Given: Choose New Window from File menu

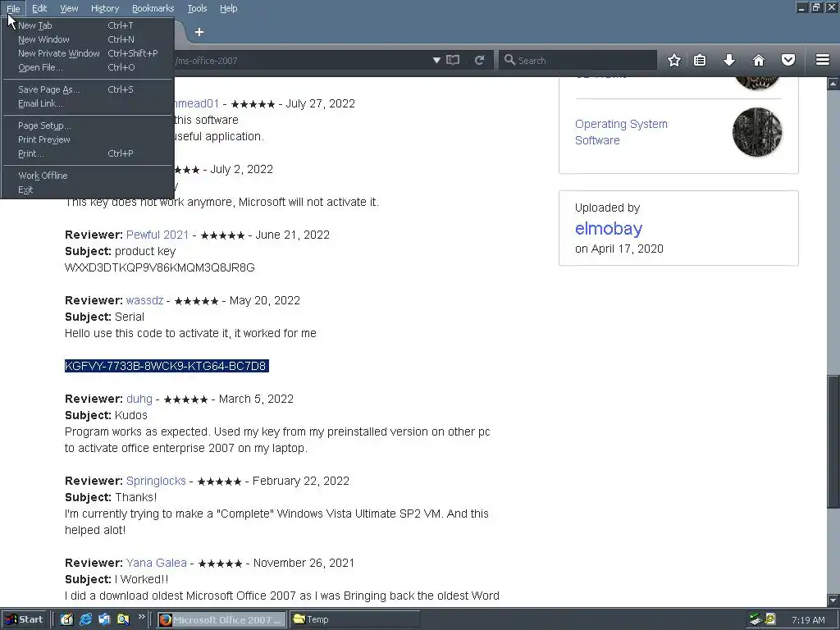Looking at the screenshot, I should coord(88,39).
